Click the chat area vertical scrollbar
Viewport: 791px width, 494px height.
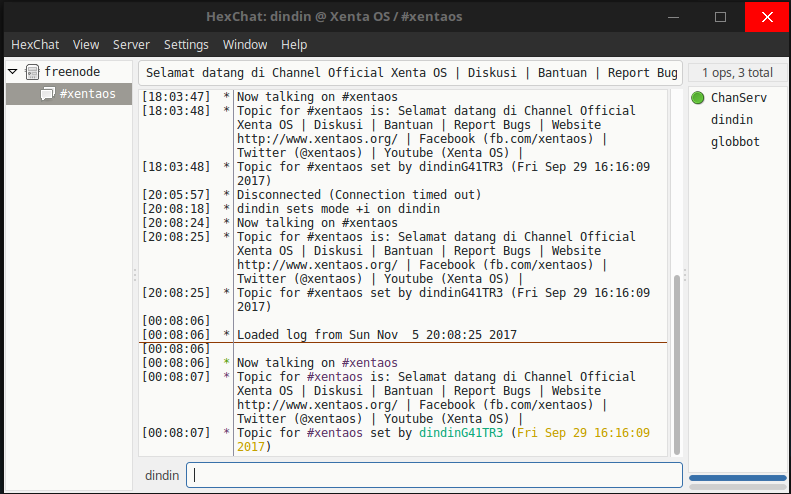pyautogui.click(x=676, y=364)
